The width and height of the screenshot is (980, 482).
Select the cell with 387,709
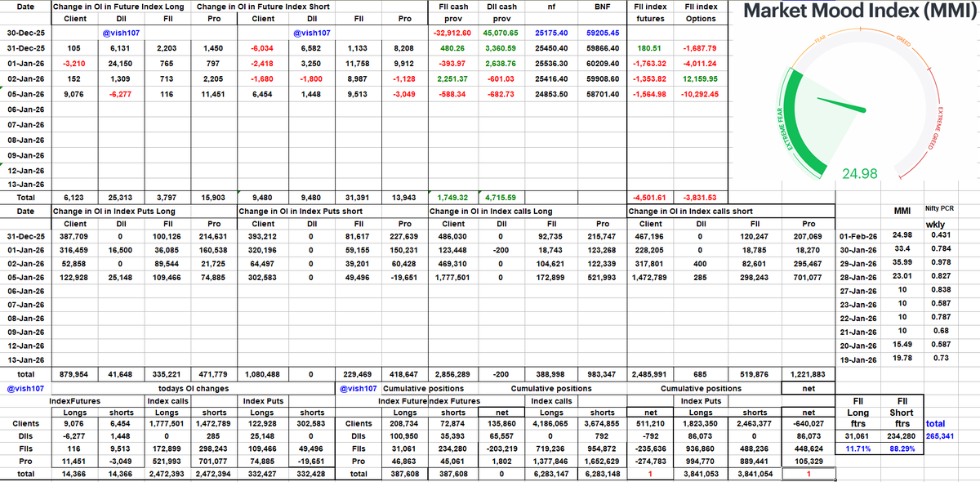pos(73,238)
